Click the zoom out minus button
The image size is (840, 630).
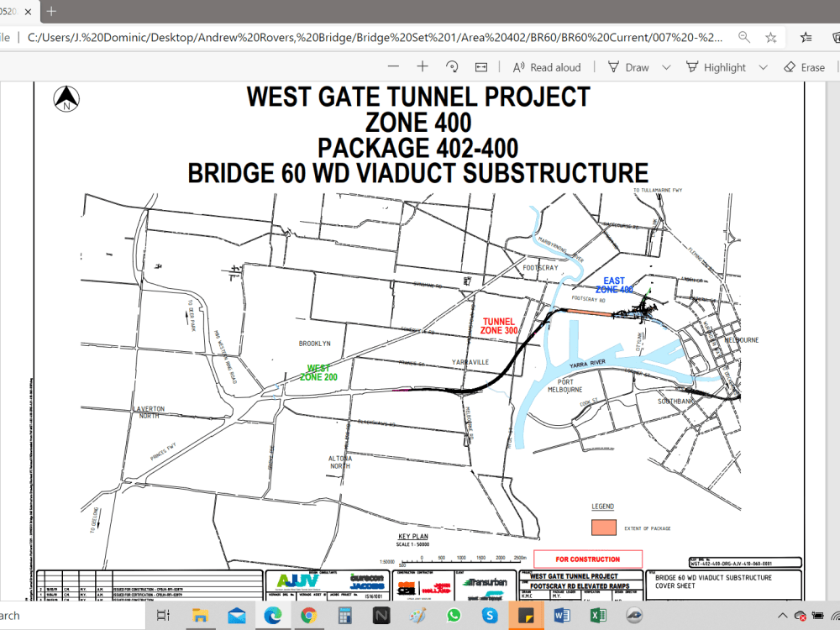pos(393,67)
